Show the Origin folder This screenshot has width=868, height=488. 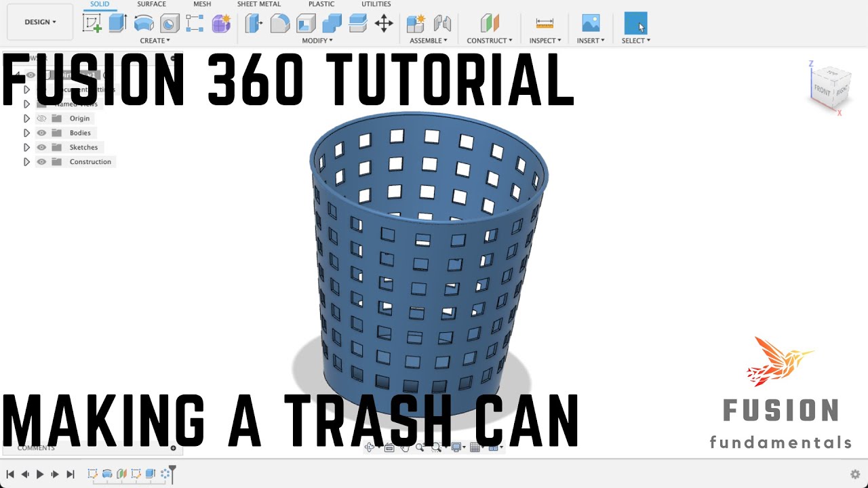tap(41, 119)
